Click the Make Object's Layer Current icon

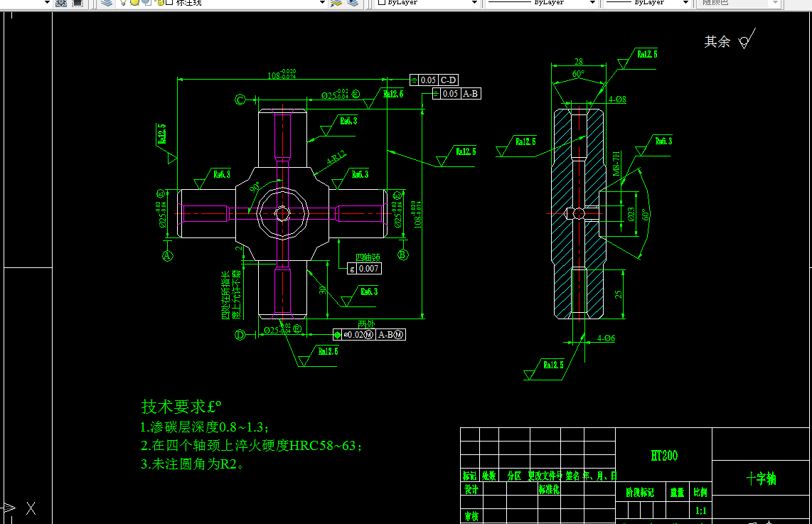[x=336, y=3]
